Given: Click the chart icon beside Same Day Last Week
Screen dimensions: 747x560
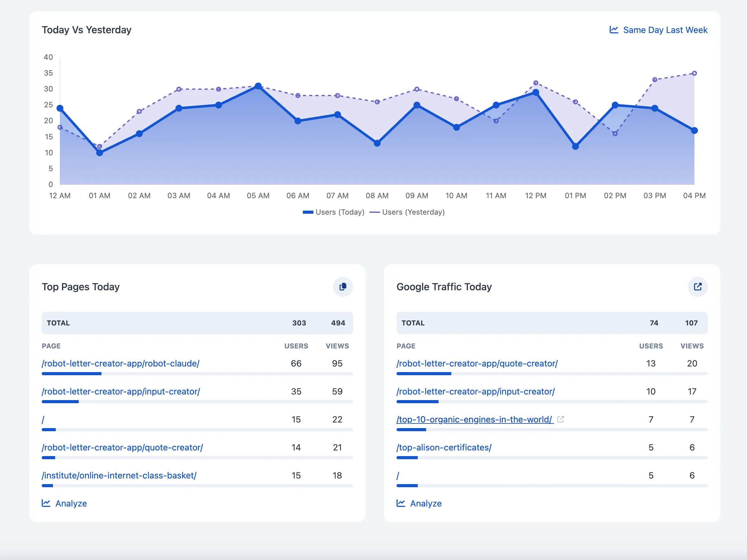Looking at the screenshot, I should (x=613, y=30).
